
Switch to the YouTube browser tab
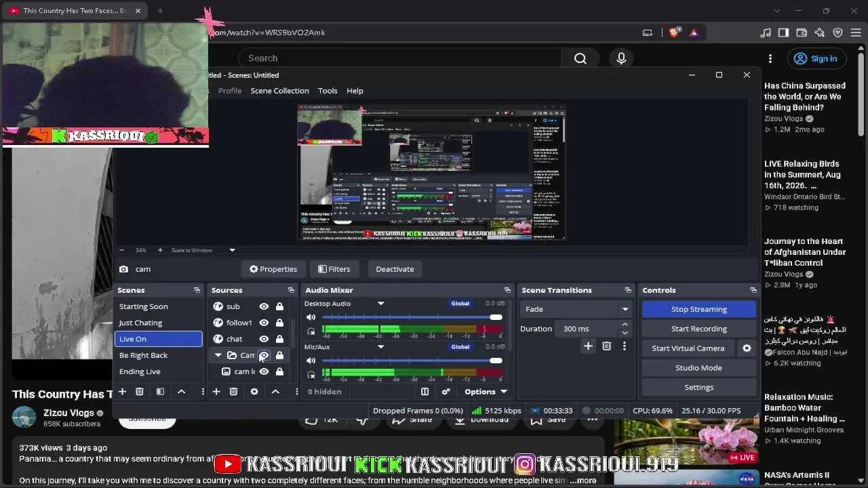pyautogui.click(x=75, y=11)
